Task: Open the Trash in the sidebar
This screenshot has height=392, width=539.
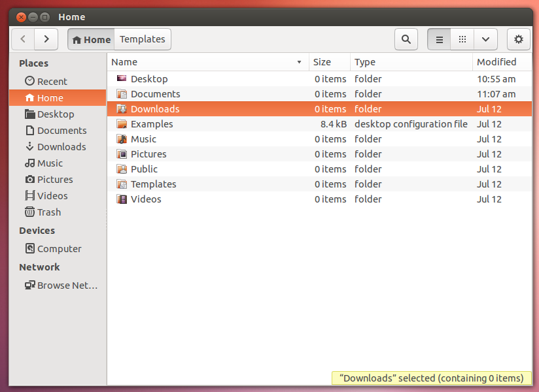Action: [49, 212]
